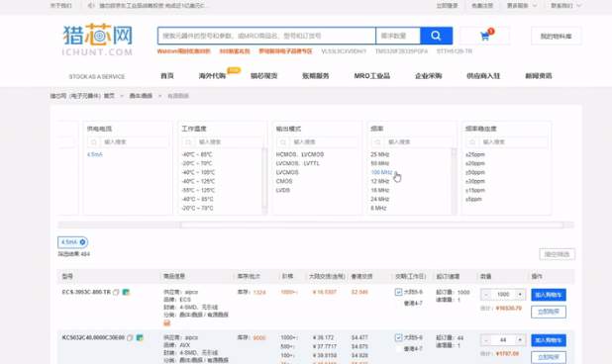Screen dimensions: 612x364
Task: Select ±5ppm frequency stability filter
Action: point(473,199)
